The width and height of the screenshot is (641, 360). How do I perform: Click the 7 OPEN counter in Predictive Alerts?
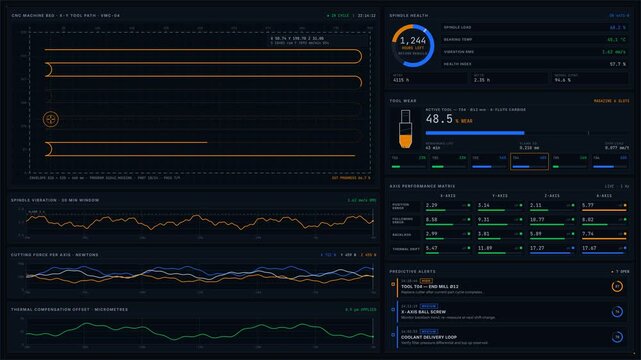click(623, 272)
